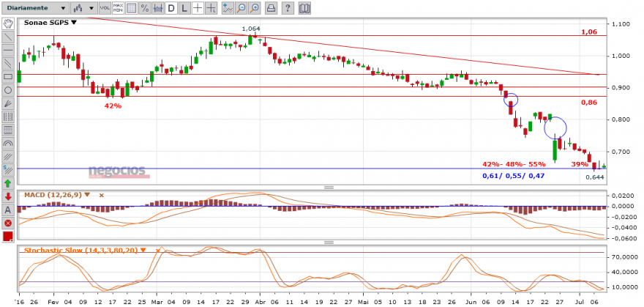Zoom in with the magnifier plus
This screenshot has width=644, height=307.
pos(255,7)
